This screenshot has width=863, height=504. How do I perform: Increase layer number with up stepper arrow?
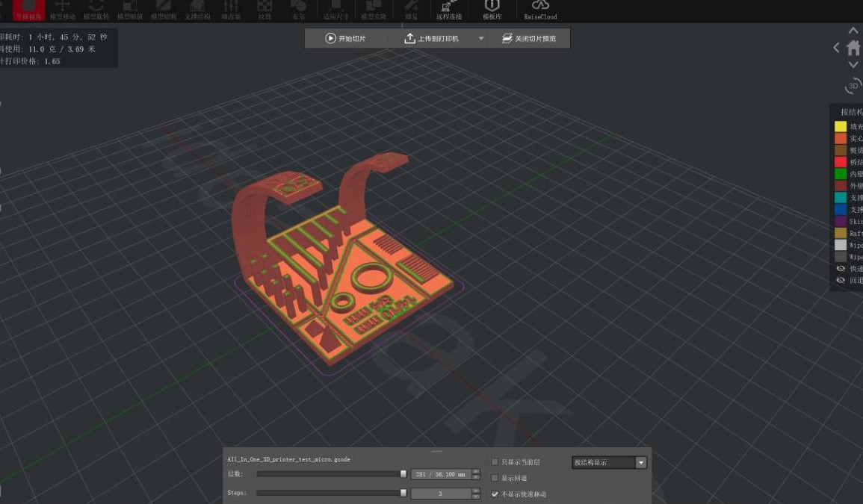[x=476, y=472]
